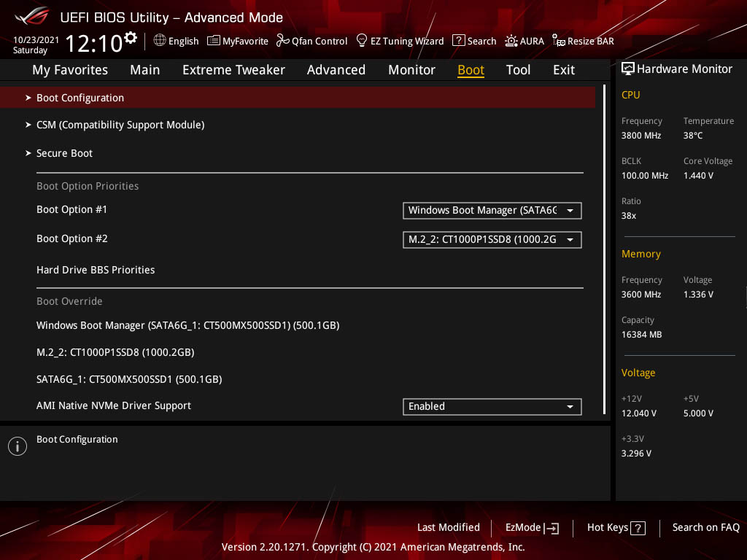Open AURA lighting icon

(x=511, y=41)
